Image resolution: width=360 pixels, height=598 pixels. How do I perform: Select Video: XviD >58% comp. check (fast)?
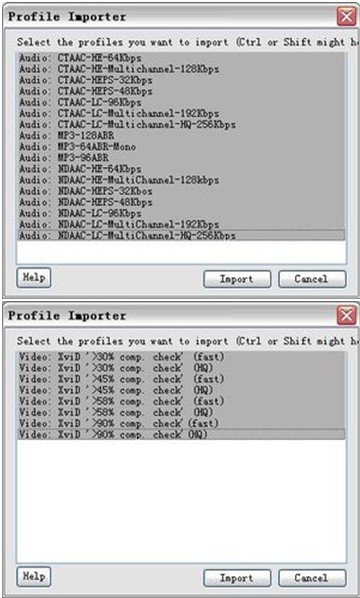click(180, 401)
